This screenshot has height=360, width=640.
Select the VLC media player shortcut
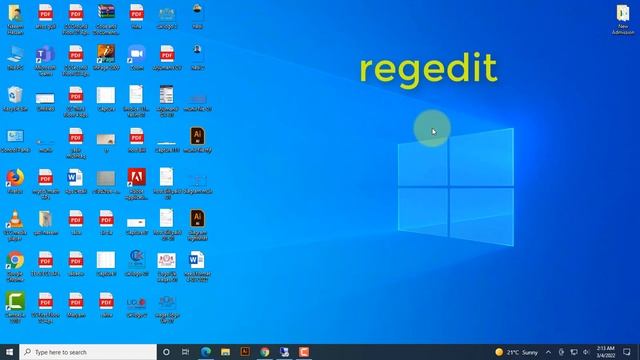pos(15,225)
